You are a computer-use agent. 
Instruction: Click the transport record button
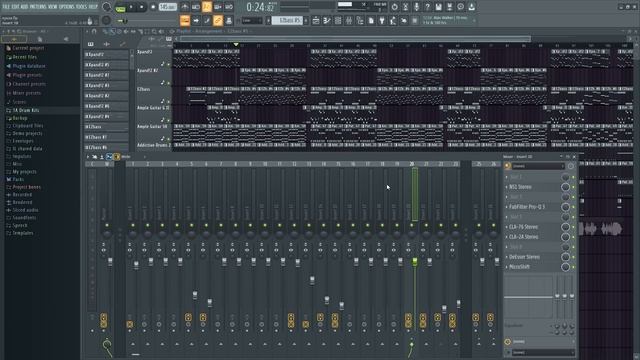click(x=153, y=7)
